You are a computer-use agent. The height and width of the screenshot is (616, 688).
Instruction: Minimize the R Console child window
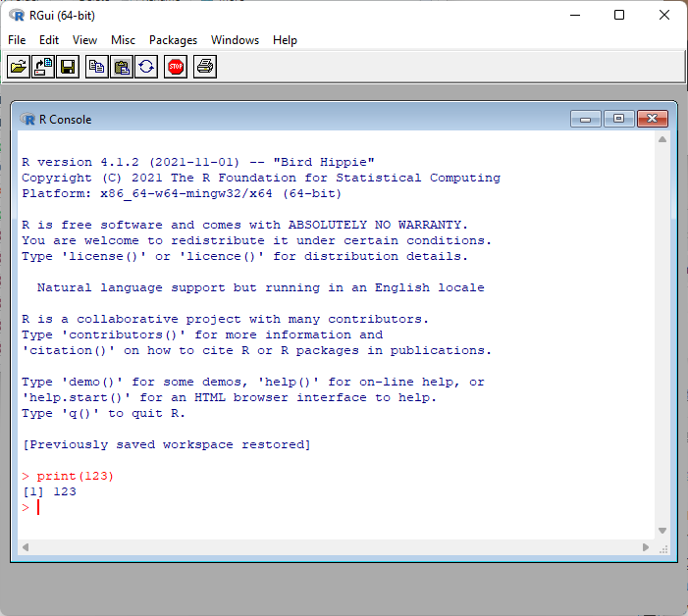tap(585, 119)
